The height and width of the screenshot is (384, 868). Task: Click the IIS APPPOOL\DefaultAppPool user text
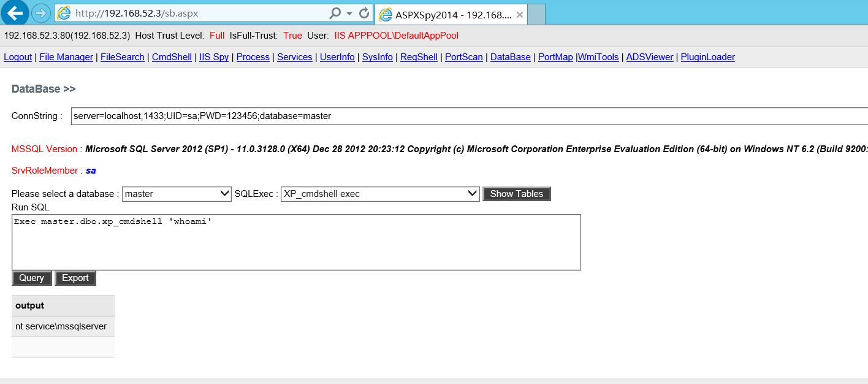click(x=396, y=36)
